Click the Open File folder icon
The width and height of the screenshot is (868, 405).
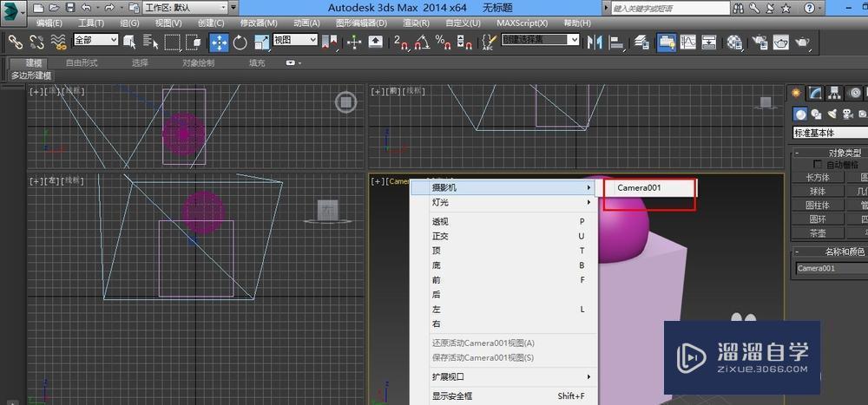click(54, 8)
